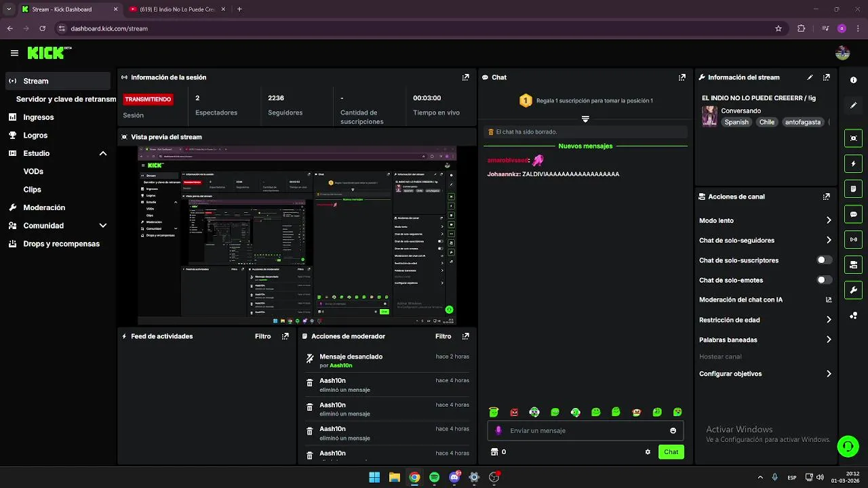Image resolution: width=868 pixels, height=488 pixels.
Task: Toggle the stream preview widget icon in right sidebar
Action: 853,138
